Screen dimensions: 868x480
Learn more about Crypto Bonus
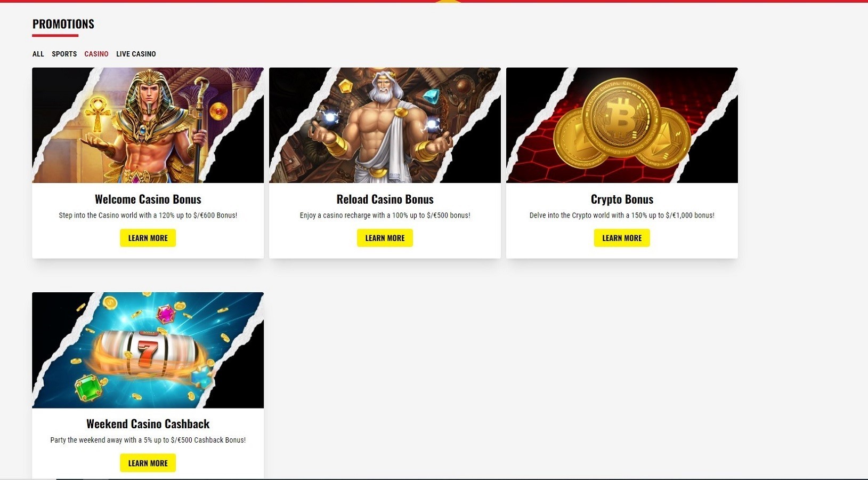tap(622, 238)
